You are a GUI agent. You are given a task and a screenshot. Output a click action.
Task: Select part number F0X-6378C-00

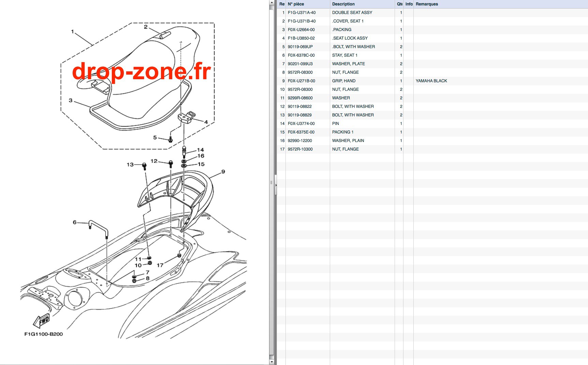click(301, 55)
